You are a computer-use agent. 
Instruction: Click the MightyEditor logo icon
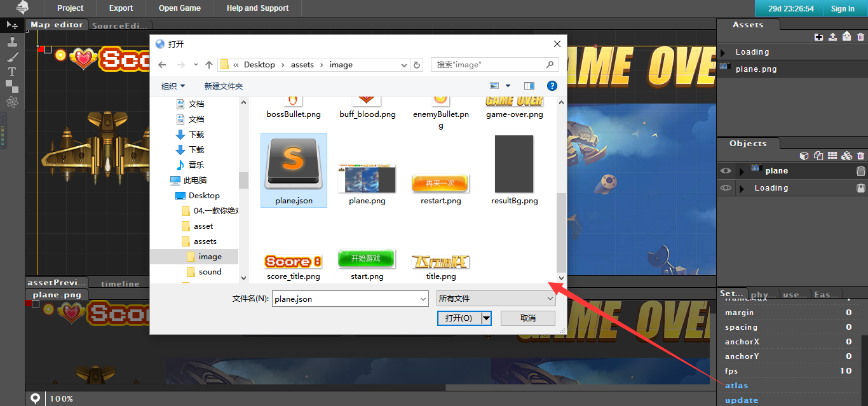[23, 8]
